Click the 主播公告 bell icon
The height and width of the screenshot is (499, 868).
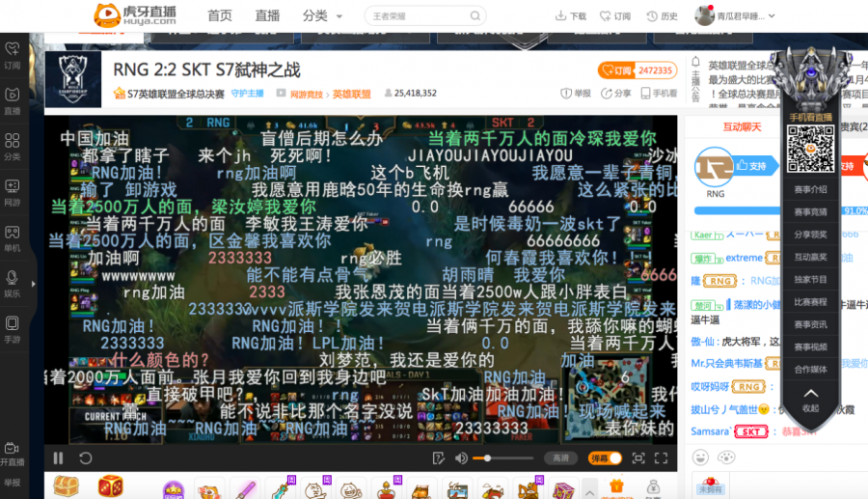(x=695, y=62)
